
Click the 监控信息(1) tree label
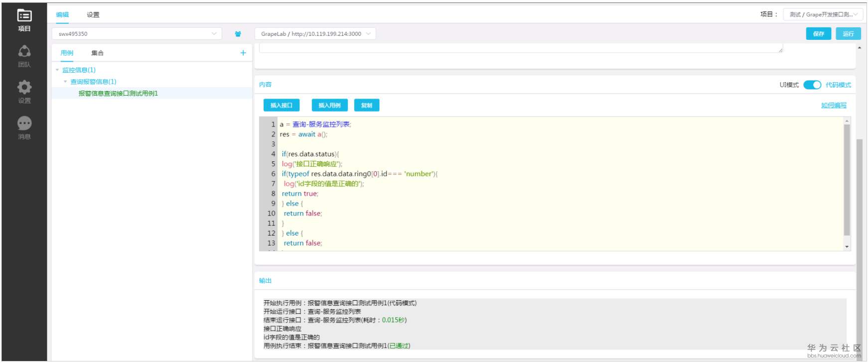(x=79, y=70)
